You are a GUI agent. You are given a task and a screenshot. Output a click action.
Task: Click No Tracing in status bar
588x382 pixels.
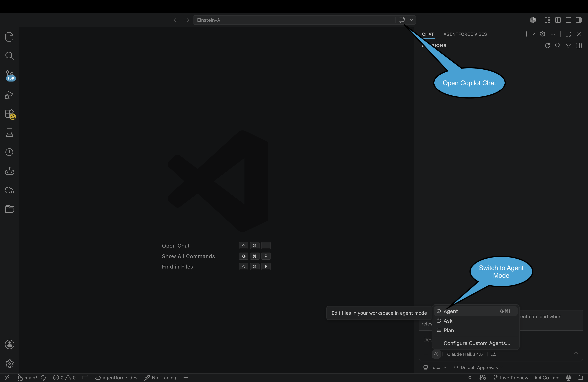coord(160,378)
